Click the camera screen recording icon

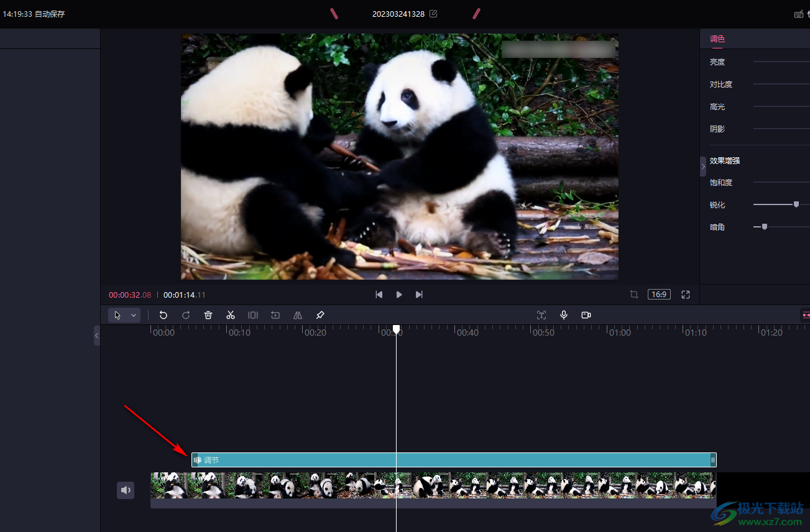[x=586, y=315]
